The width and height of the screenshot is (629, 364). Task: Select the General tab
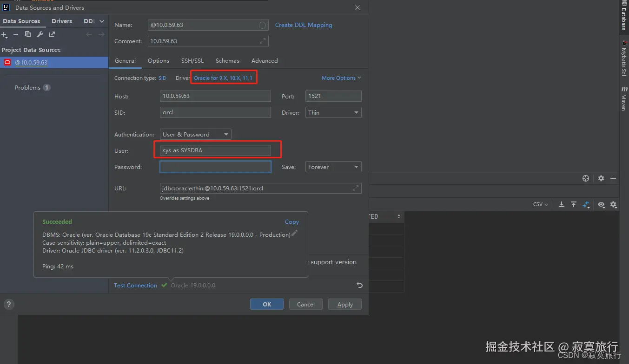pos(126,61)
